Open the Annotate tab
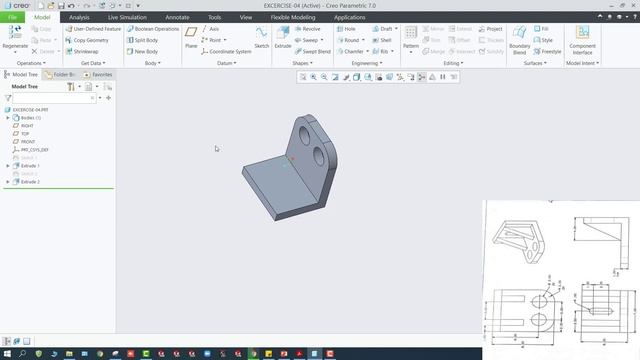The image size is (640, 360). pyautogui.click(x=177, y=17)
